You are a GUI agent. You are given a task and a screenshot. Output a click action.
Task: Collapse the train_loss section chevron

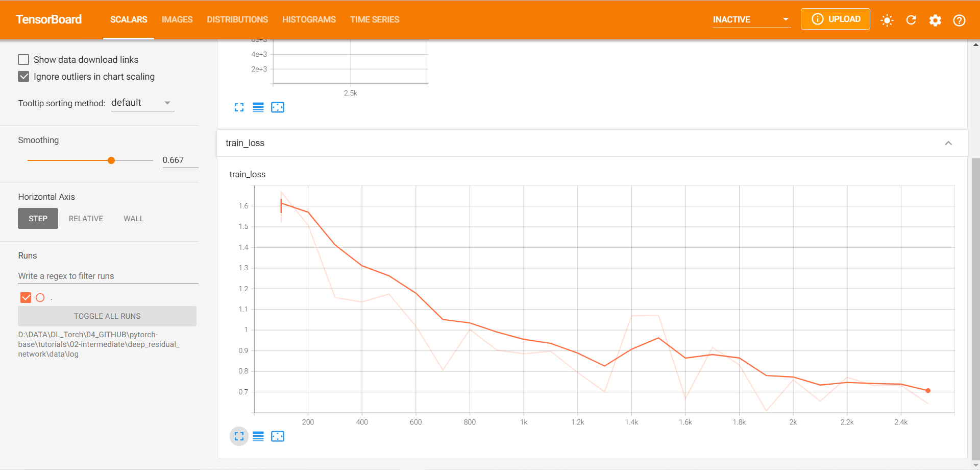coord(948,143)
